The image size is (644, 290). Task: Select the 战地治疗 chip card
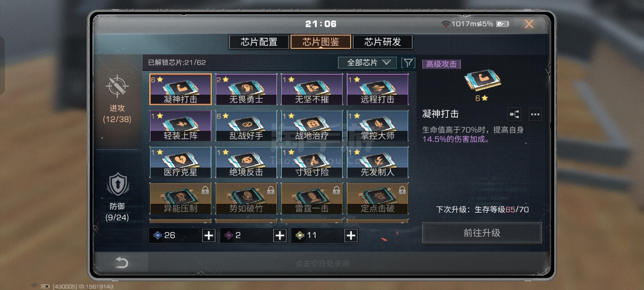tap(312, 126)
